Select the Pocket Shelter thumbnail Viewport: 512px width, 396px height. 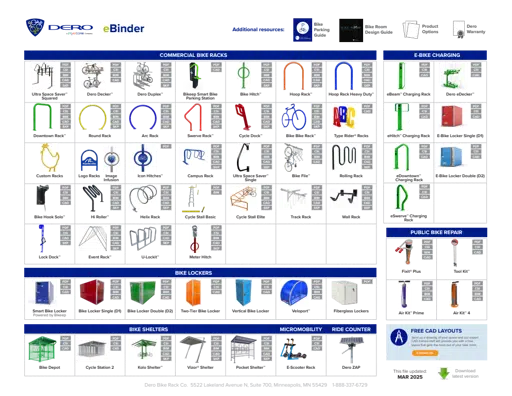pos(243,349)
